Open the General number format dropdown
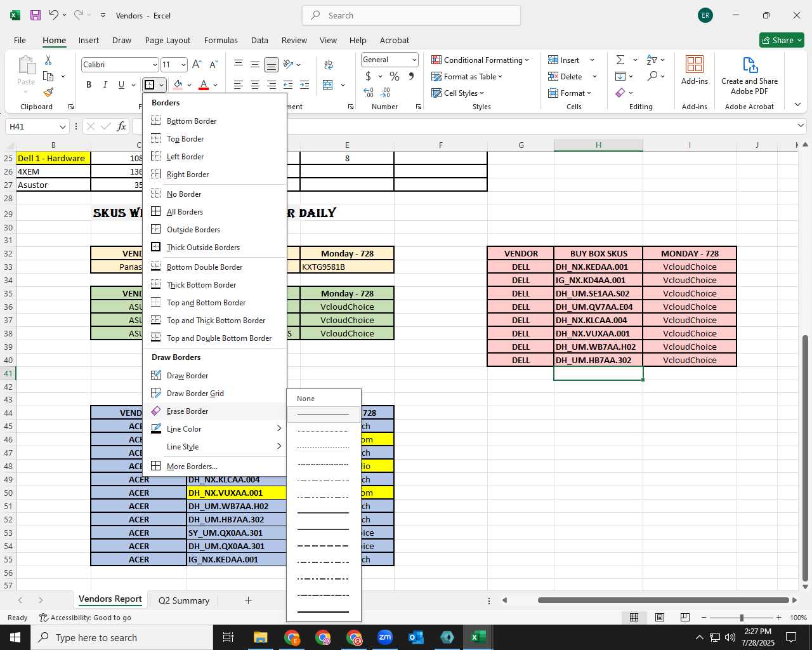 [414, 60]
